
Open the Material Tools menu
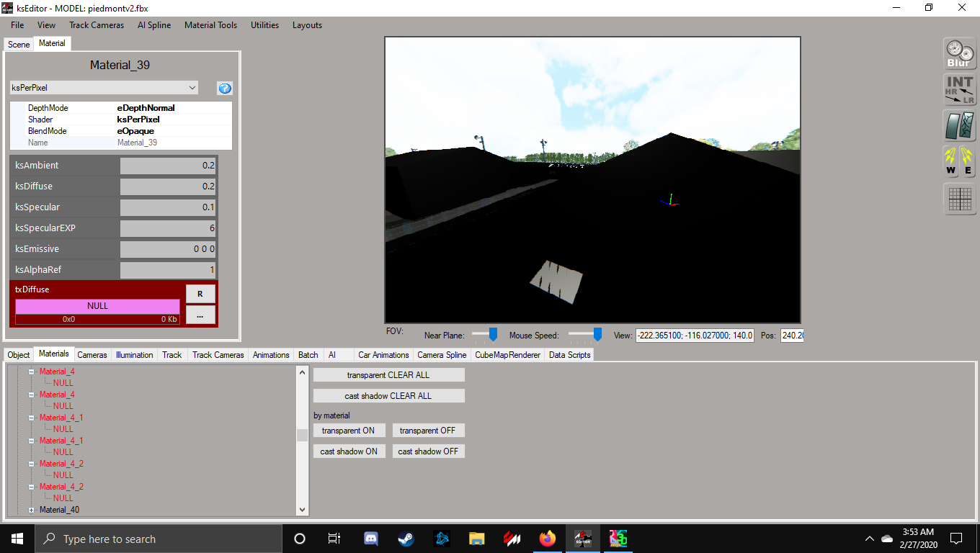point(210,25)
